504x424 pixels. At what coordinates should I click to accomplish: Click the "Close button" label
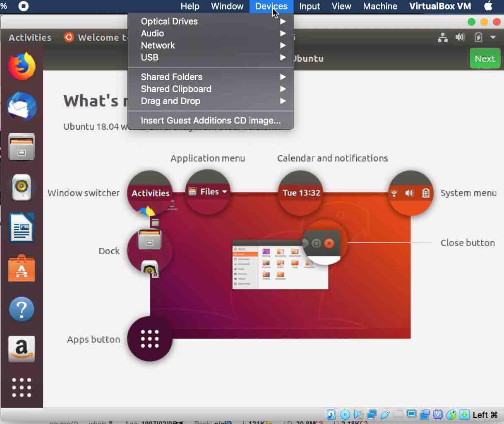tap(468, 243)
